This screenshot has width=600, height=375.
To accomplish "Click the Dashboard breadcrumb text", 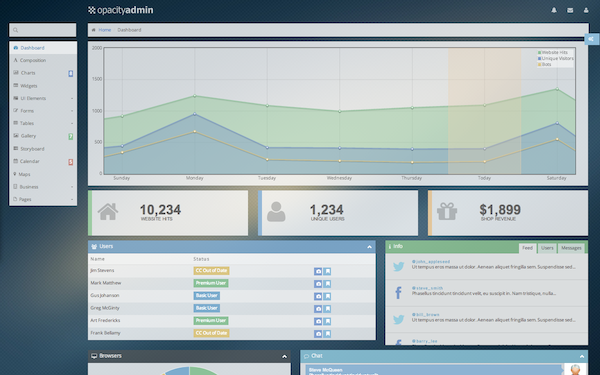I will [x=129, y=30].
